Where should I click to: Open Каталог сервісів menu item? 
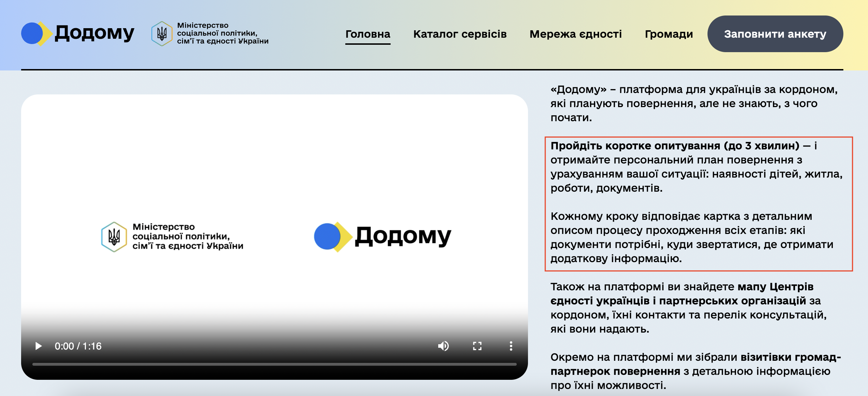coord(460,34)
